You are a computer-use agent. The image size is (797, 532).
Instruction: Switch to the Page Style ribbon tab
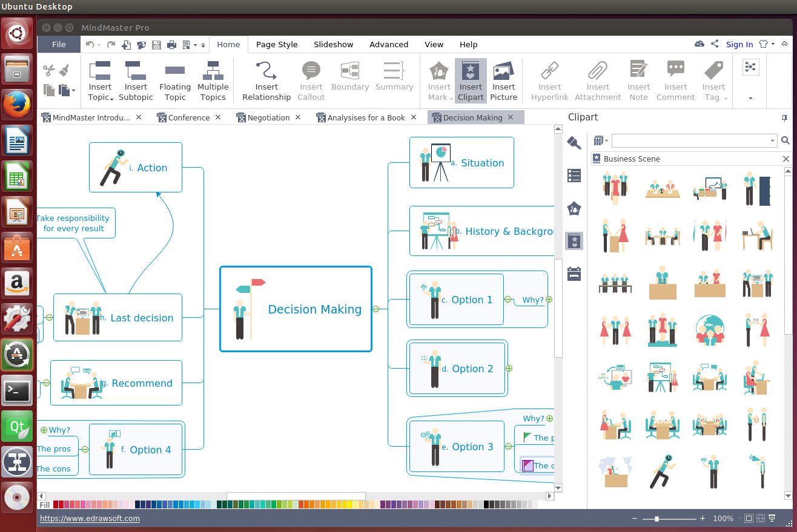pos(276,44)
